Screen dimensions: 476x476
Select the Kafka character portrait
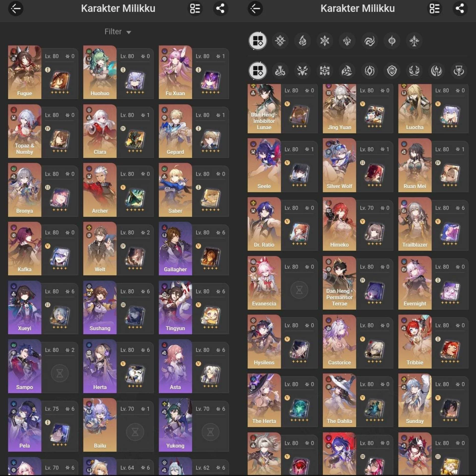(25, 249)
